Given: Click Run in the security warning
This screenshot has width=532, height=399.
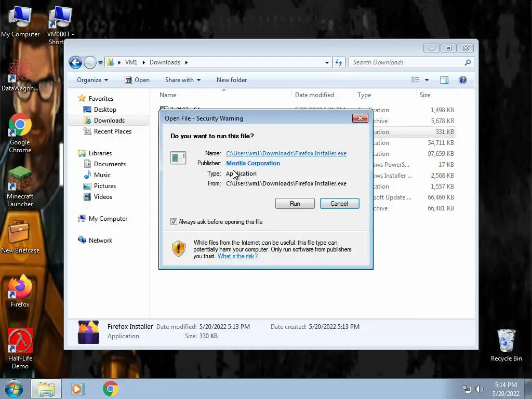Looking at the screenshot, I should (295, 204).
